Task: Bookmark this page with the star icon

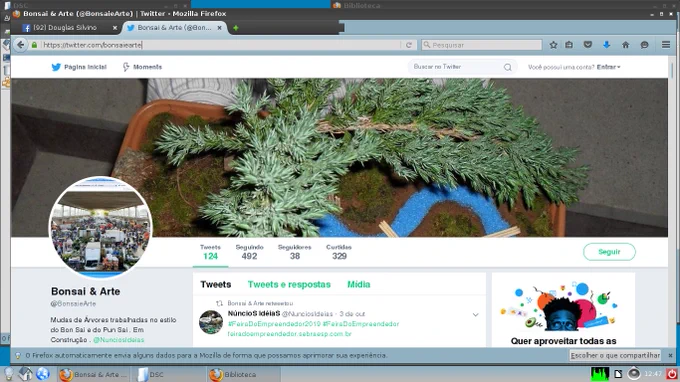Action: point(553,45)
